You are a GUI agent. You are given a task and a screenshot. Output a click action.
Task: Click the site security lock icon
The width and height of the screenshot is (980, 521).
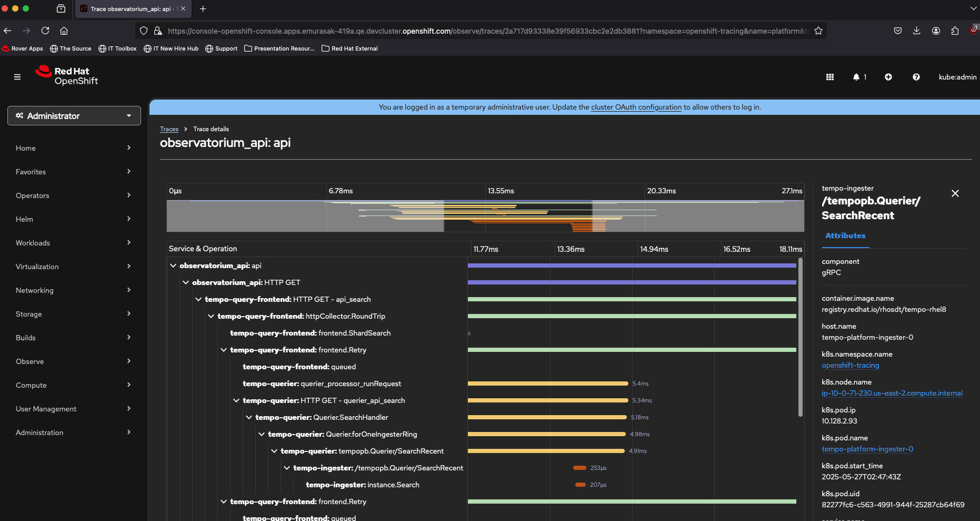click(158, 31)
